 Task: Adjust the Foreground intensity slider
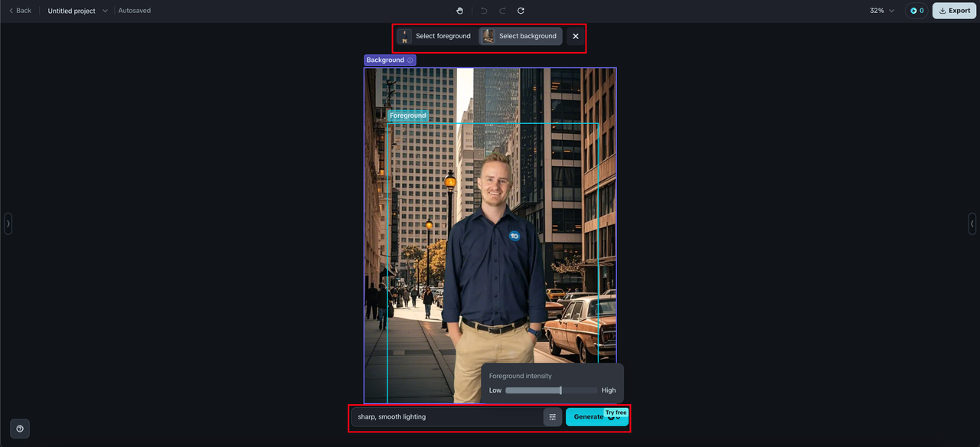pyautogui.click(x=551, y=390)
